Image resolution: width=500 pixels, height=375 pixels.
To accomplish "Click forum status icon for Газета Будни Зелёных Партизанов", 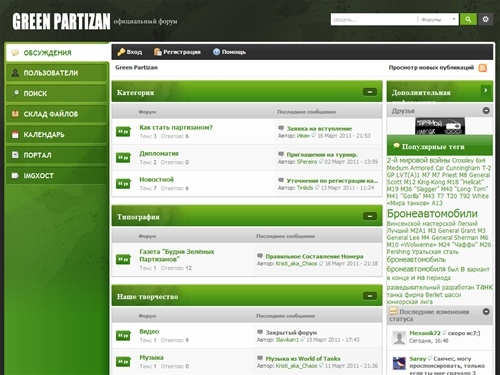I will click(x=123, y=259).
